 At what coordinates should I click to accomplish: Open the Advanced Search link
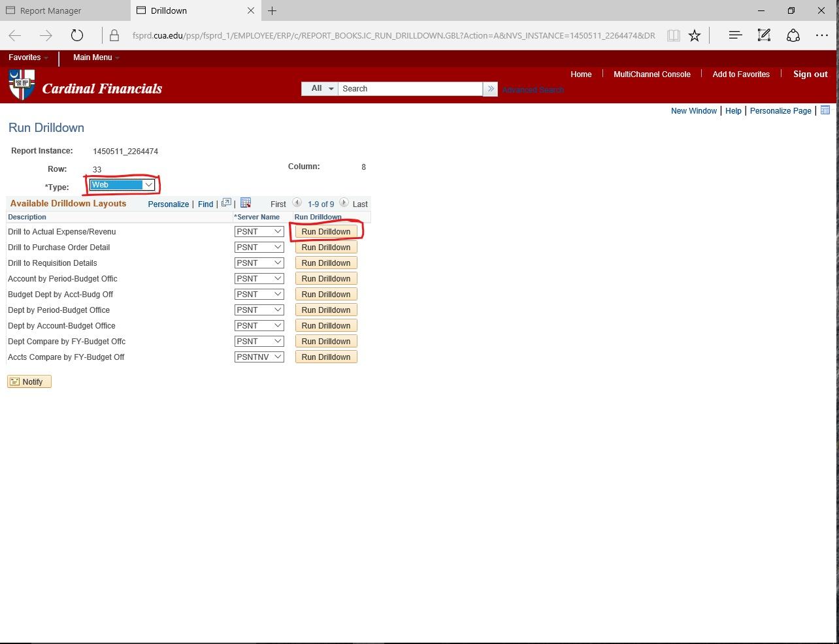click(x=533, y=90)
